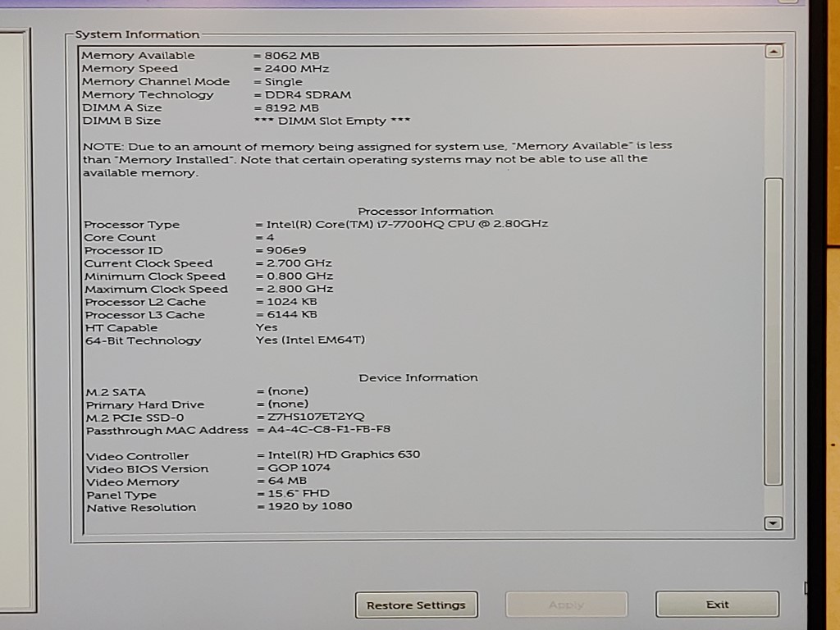The height and width of the screenshot is (630, 840).
Task: Click the Processor L3 Cache value 6144 KB
Action: click(292, 315)
